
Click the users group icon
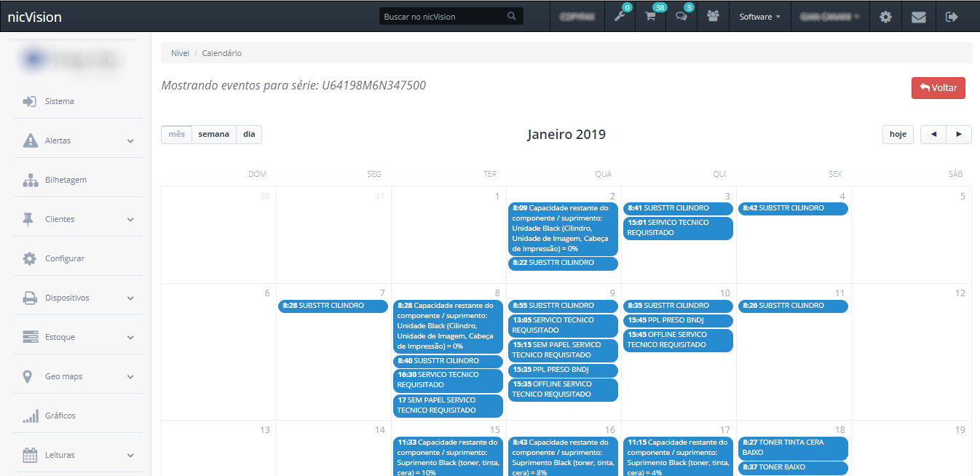(x=713, y=16)
